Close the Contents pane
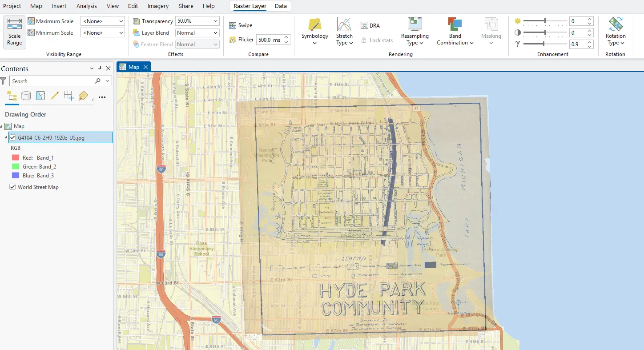 tap(108, 68)
